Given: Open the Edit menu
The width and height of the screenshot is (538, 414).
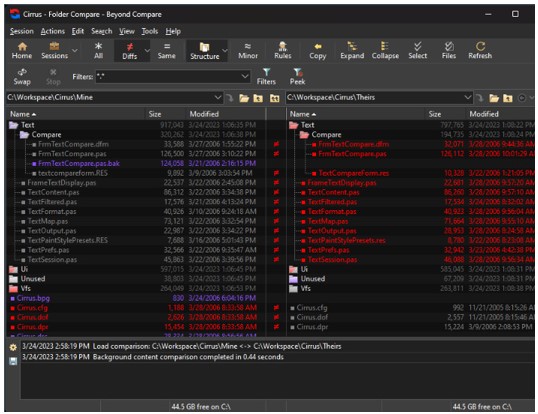Looking at the screenshot, I should click(78, 31).
